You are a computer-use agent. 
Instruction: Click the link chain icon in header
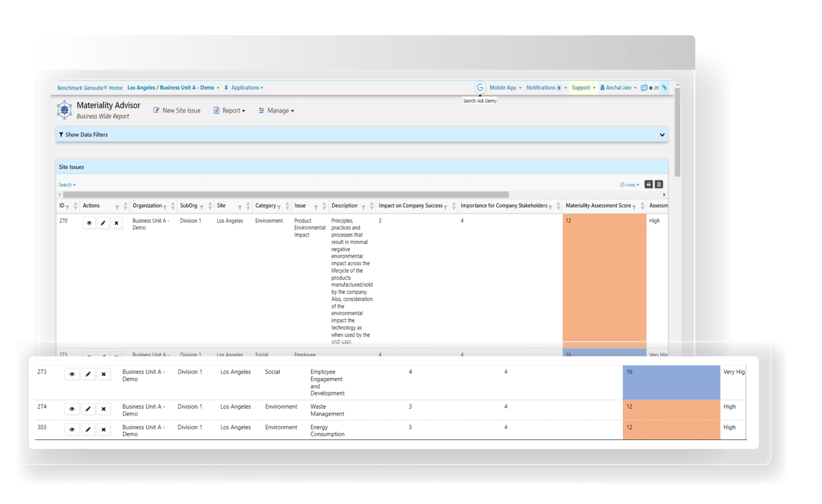[665, 87]
